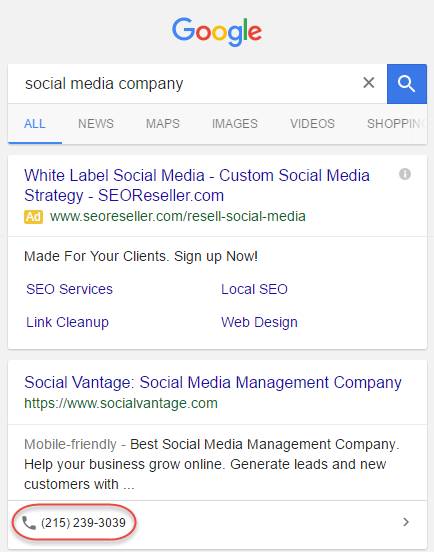Screen dimensions: 434x552
Task: Follow the SEO Services sitelink
Action: pyautogui.click(x=69, y=289)
